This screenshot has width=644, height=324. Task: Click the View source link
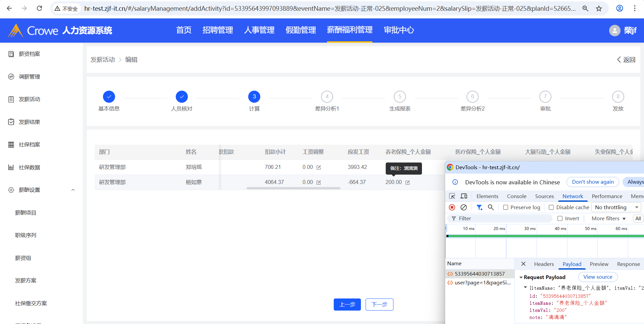point(597,277)
